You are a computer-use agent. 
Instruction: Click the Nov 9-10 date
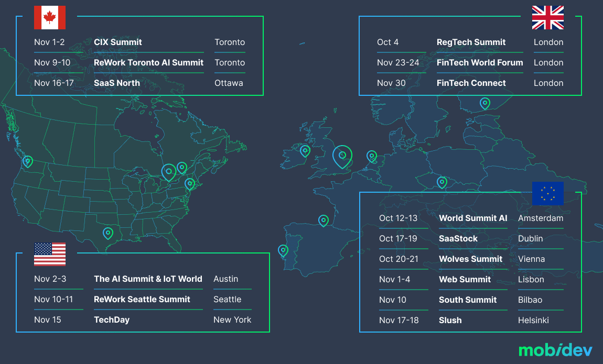(x=52, y=62)
